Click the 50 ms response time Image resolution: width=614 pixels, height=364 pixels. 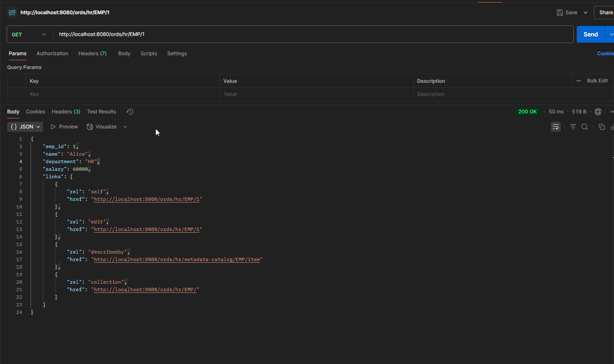(x=556, y=112)
